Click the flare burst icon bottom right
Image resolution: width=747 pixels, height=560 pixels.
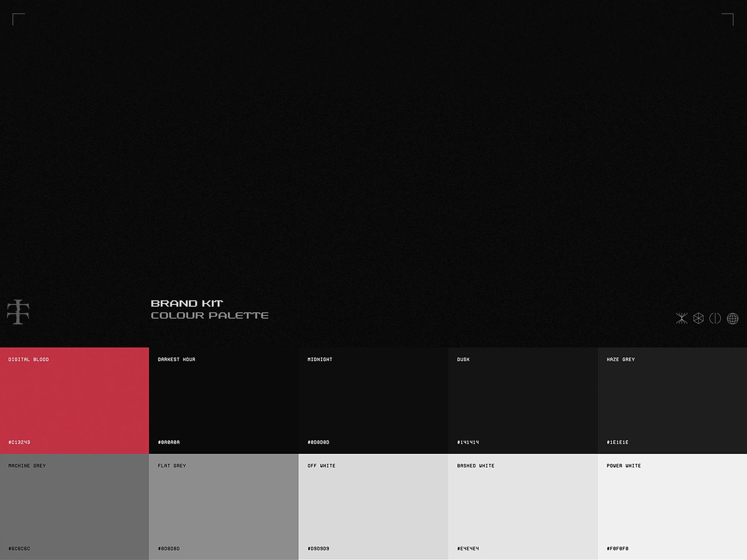682,318
